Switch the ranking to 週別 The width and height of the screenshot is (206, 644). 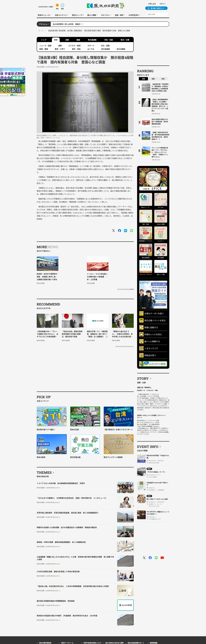point(153,79)
